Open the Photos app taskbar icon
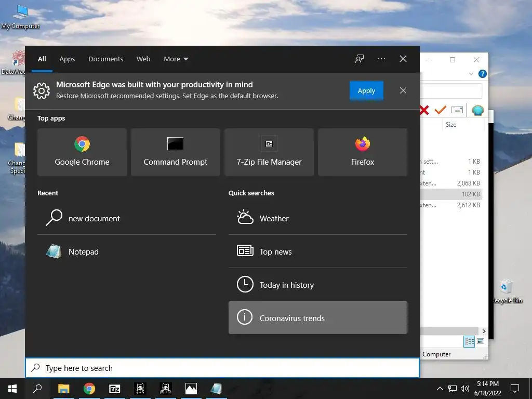 191,389
